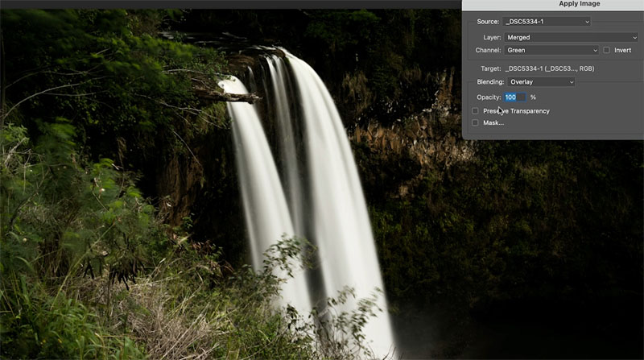Click the Invert text label
Viewport: 644px width, 360px height.
pos(622,50)
